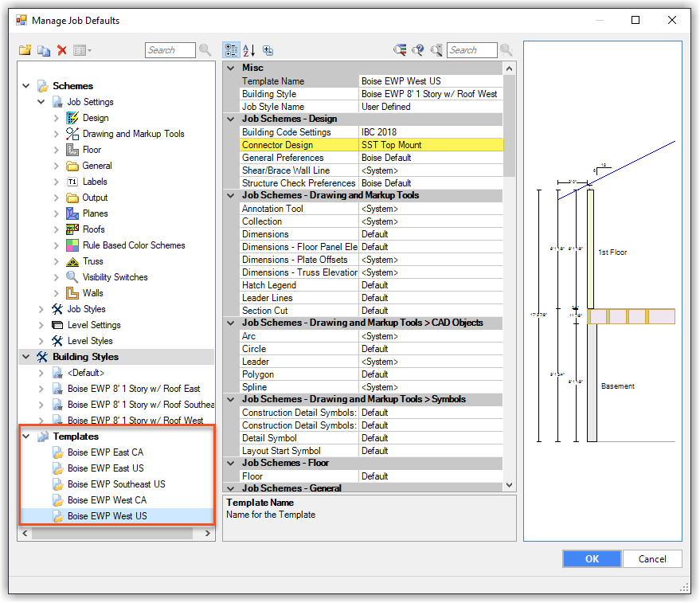The width and height of the screenshot is (700, 603).
Task: Click the 1st Floor wall in preview
Action: [591, 249]
